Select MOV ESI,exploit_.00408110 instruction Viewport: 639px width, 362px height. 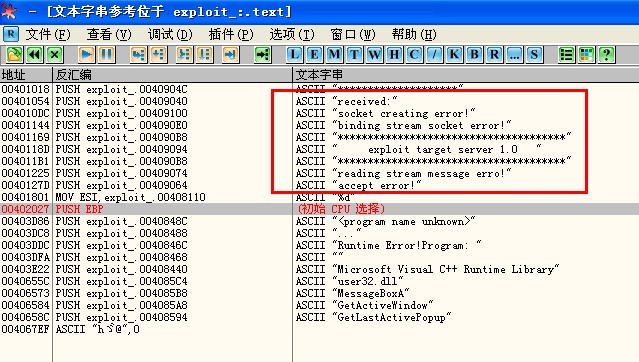130,197
